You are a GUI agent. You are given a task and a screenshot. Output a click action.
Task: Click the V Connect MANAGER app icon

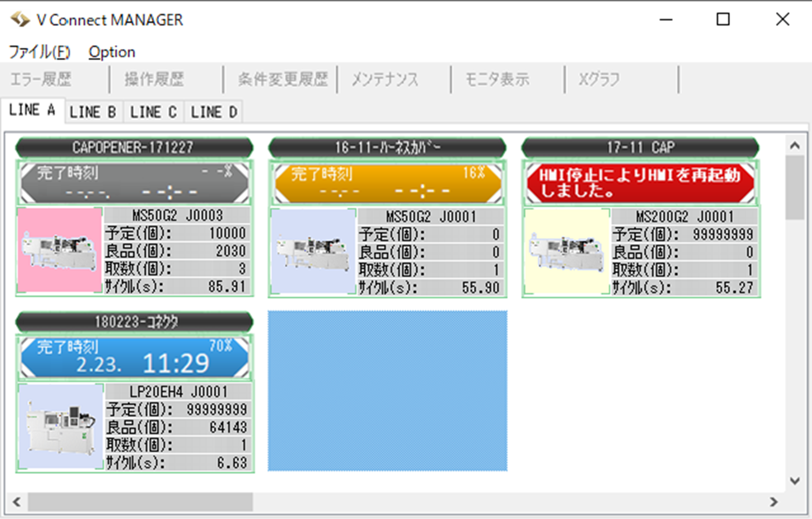click(x=20, y=20)
